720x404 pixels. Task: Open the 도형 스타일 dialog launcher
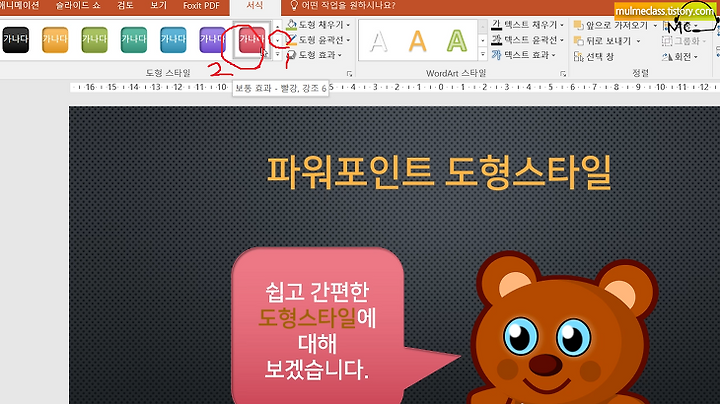coord(349,73)
